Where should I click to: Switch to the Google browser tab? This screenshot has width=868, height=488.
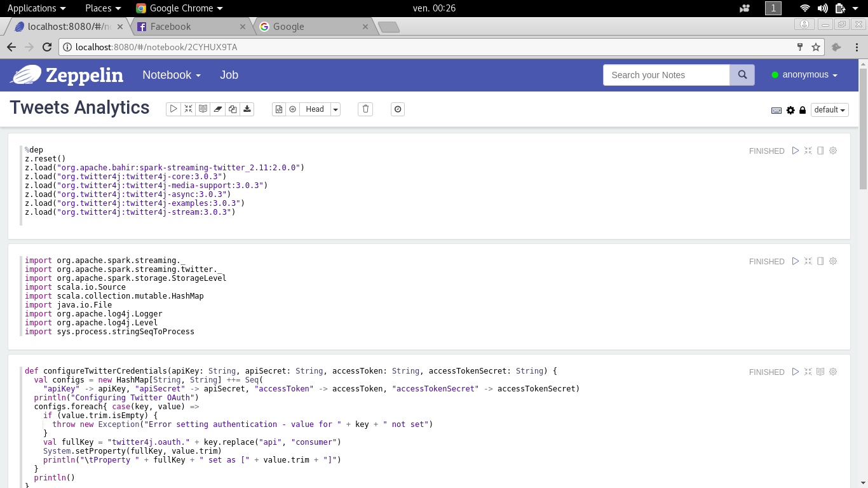pos(313,27)
